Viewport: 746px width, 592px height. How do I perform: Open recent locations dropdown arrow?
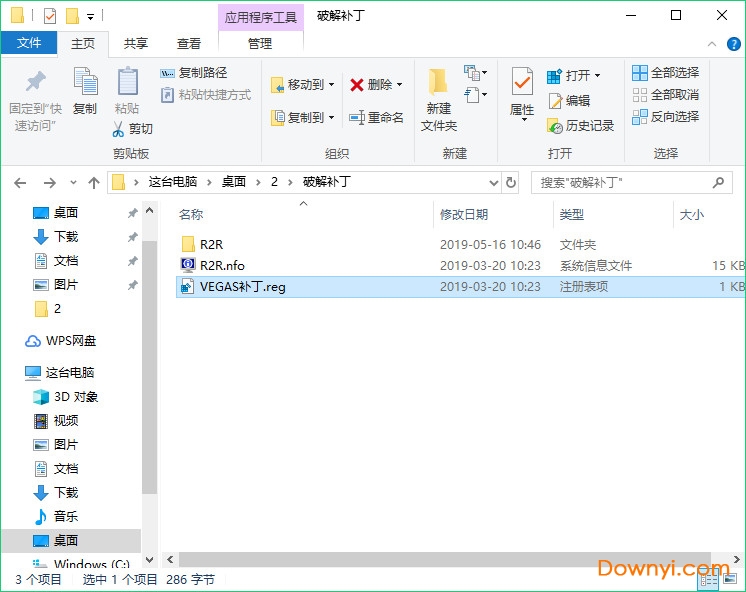click(73, 183)
